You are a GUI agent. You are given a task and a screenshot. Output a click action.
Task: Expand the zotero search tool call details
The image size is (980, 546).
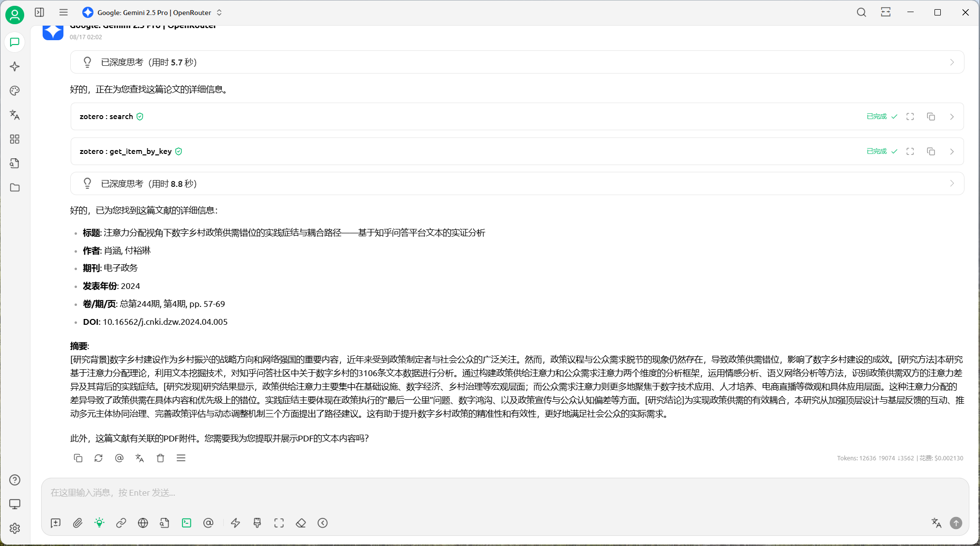(x=952, y=116)
